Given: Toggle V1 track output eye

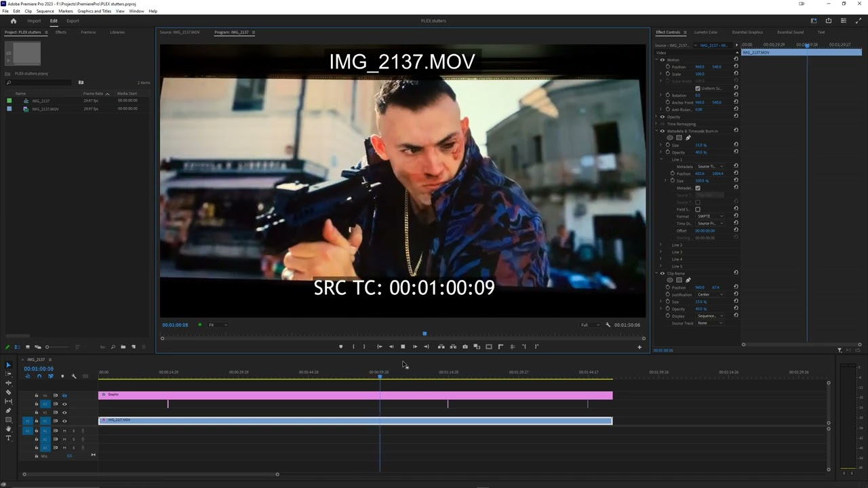Looking at the screenshot, I should [x=64, y=421].
